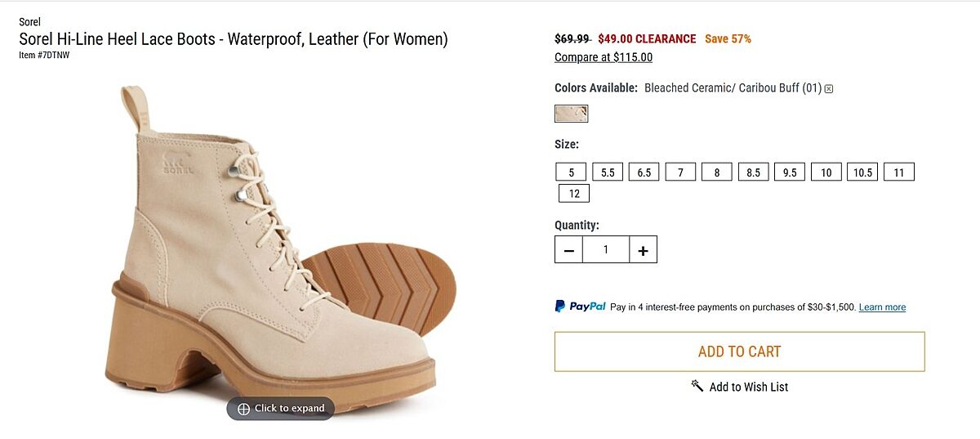980x439 pixels.
Task: Select size 7
Action: 680,172
